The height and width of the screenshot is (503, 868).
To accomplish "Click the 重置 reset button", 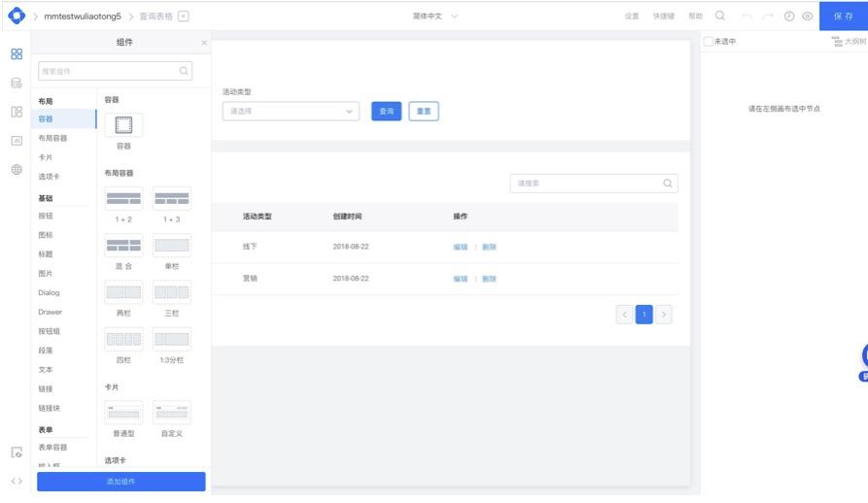I will coord(424,111).
